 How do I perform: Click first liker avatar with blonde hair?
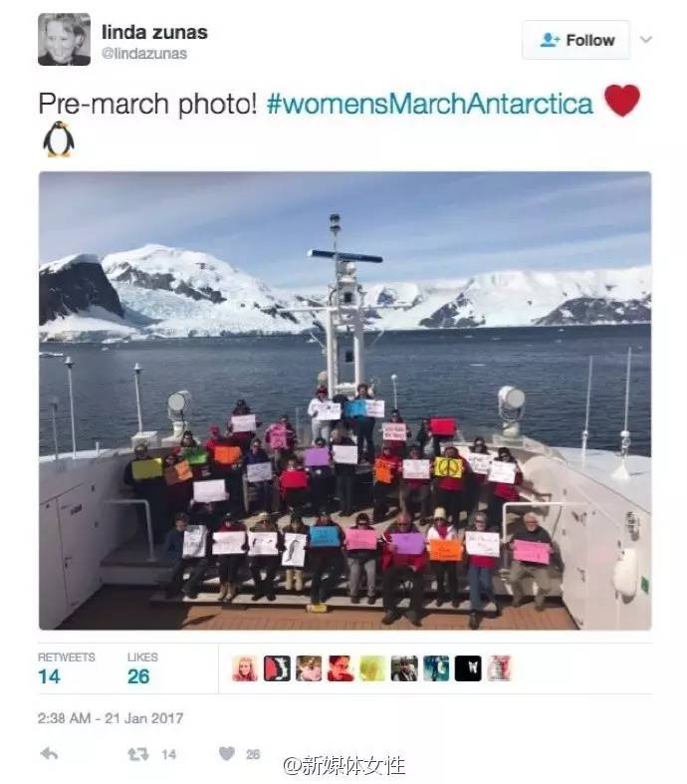(x=245, y=668)
